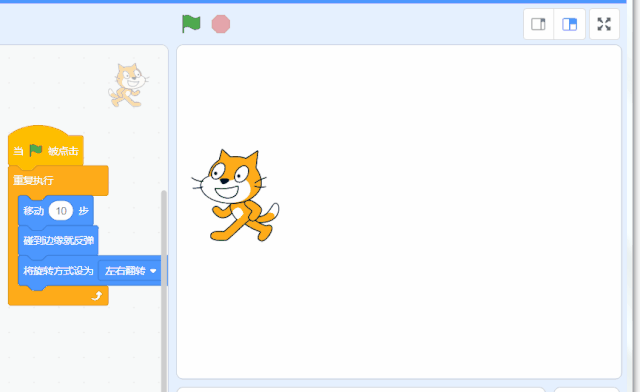Select the 碰到边缘就反弹 block
This screenshot has height=392, width=640.
(58, 241)
